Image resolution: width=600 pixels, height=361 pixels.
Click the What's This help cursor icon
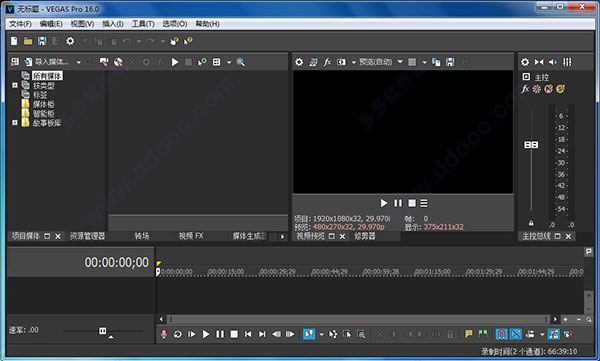coord(188,41)
